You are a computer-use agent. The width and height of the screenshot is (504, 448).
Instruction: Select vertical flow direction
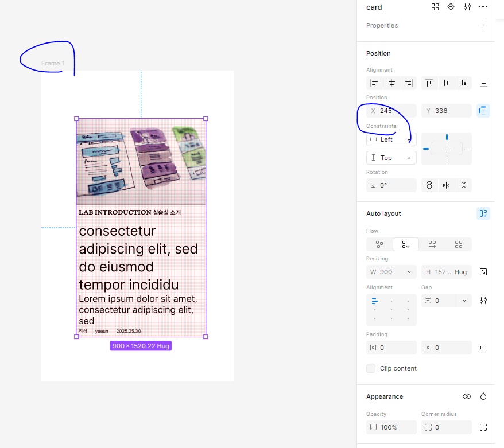pyautogui.click(x=406, y=244)
